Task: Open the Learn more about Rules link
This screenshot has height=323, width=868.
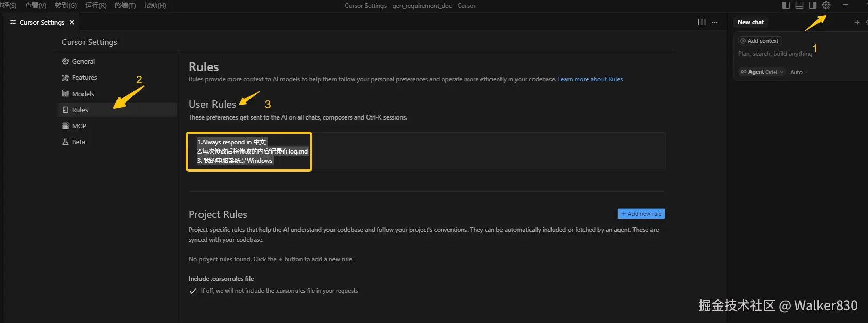Action: [x=590, y=79]
